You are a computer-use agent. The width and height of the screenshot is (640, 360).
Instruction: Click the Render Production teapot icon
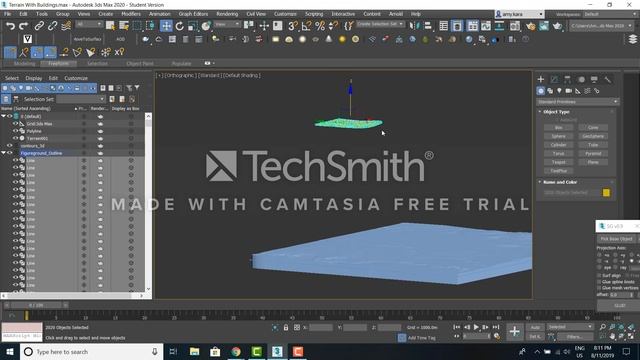557,26
